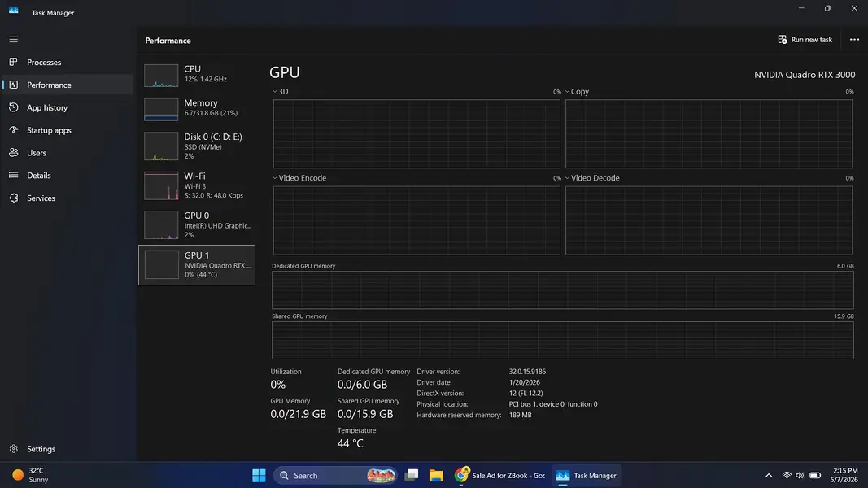This screenshot has width=868, height=488.
Task: Click the driver date 1/20/2026
Action: point(524,382)
